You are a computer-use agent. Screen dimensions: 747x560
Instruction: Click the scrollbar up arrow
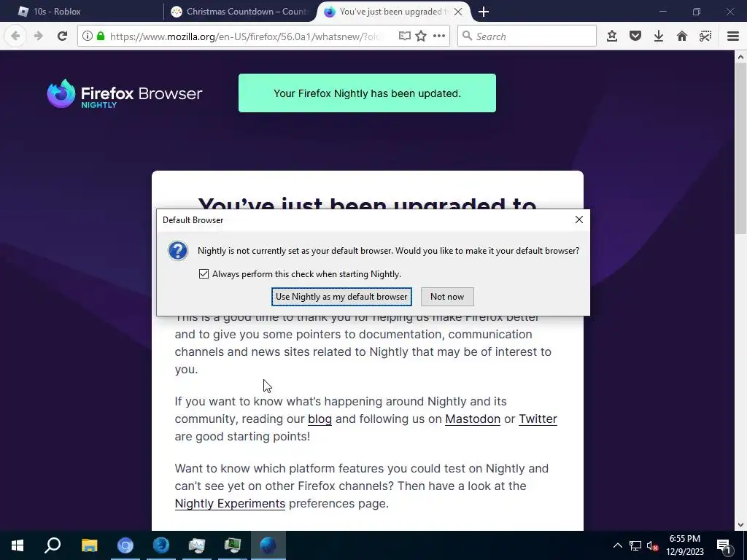(740, 57)
